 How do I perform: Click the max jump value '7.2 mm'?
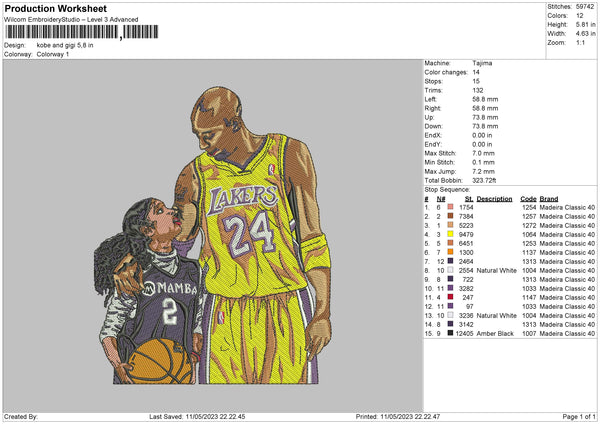pyautogui.click(x=483, y=171)
